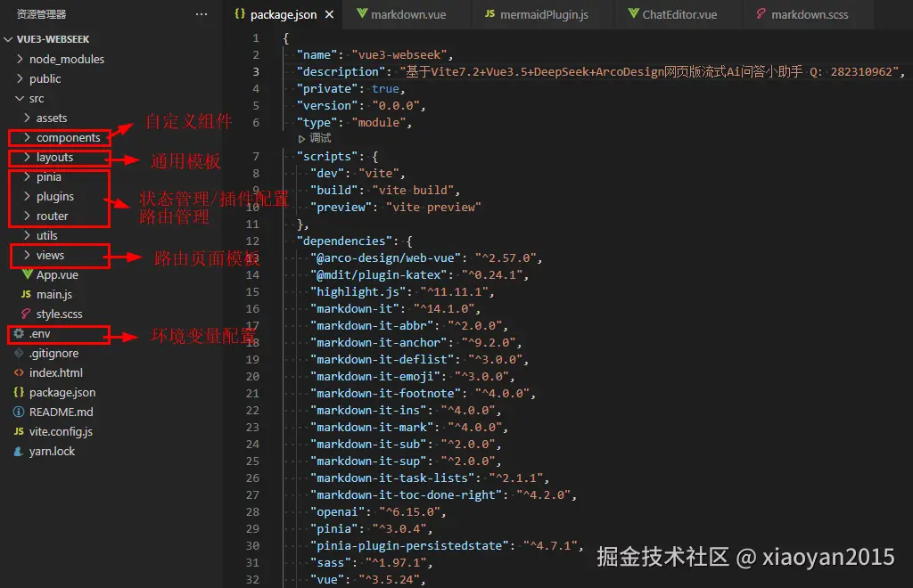This screenshot has width=913, height=588.
Task: Close the package.json editor tab
Action: [330, 14]
